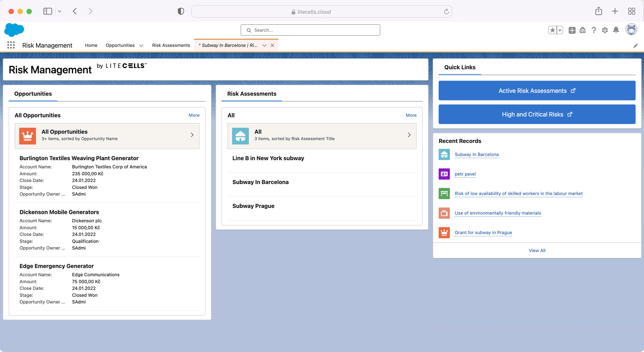Click the Salesforce cloud logo

pyautogui.click(x=14, y=30)
